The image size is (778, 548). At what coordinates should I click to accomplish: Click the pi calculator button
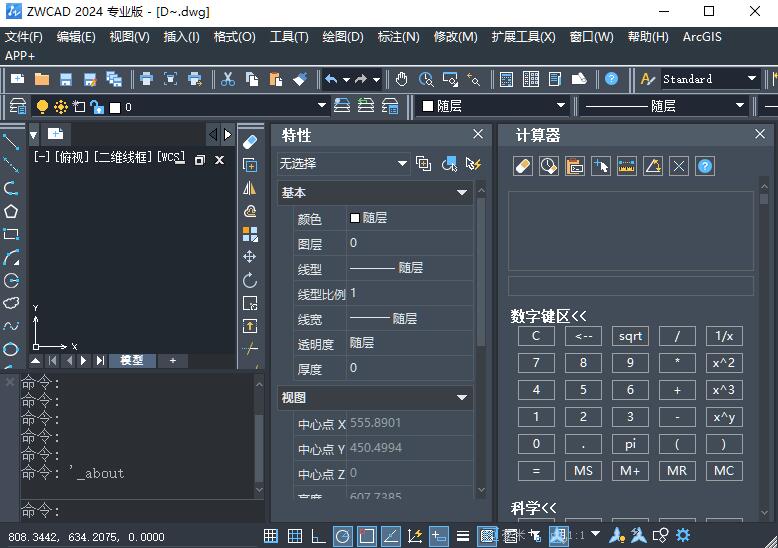(630, 444)
